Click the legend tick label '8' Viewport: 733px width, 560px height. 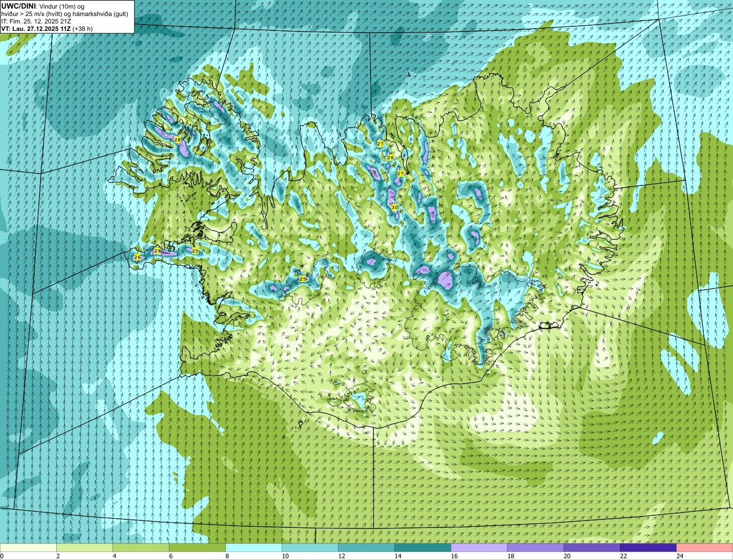point(227,556)
